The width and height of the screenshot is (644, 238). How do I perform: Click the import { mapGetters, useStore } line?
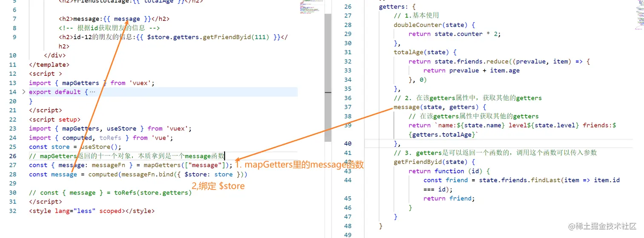coord(110,129)
